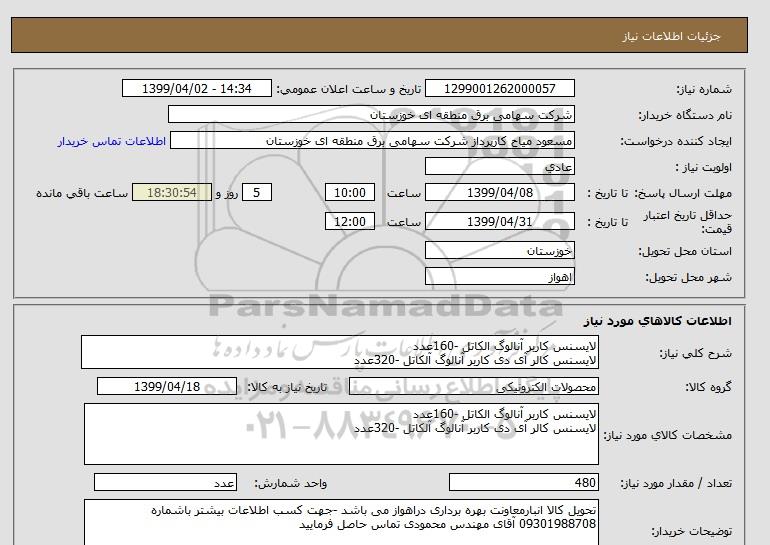Focus the general need description text area

coord(339,352)
